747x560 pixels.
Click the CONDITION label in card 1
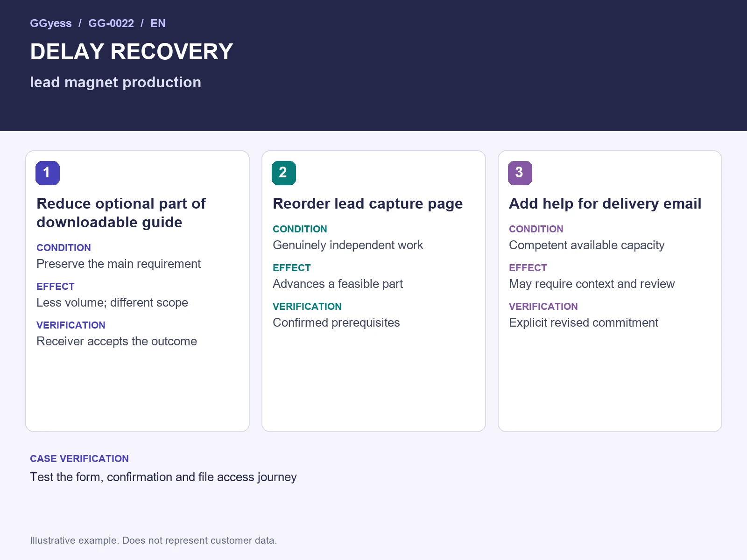point(63,248)
